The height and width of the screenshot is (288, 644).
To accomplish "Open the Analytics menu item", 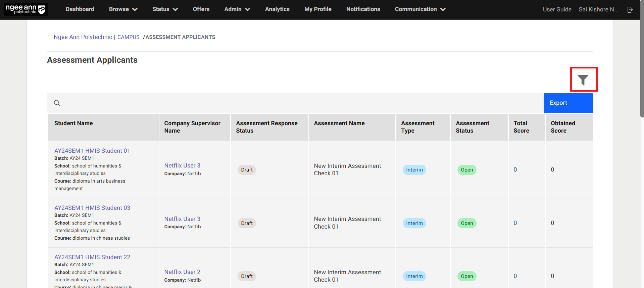I will [x=277, y=9].
